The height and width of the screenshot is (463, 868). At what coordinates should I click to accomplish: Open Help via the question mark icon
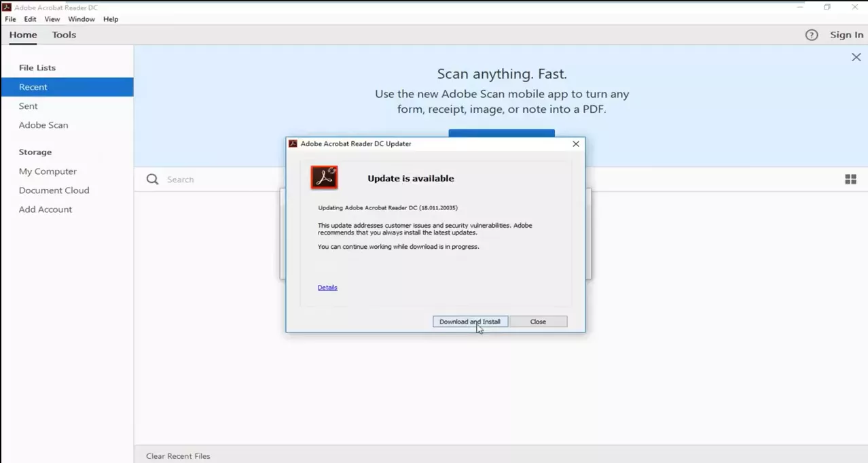tap(811, 35)
